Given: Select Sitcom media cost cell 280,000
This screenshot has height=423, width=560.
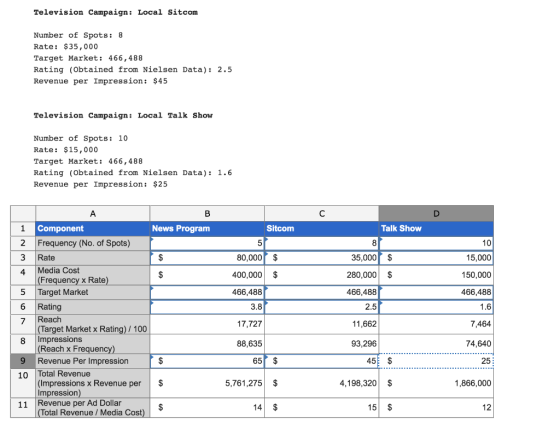Looking at the screenshot, I should (322, 275).
